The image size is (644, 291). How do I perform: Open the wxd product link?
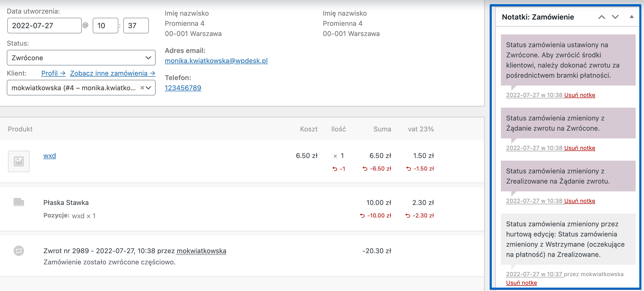pos(50,156)
